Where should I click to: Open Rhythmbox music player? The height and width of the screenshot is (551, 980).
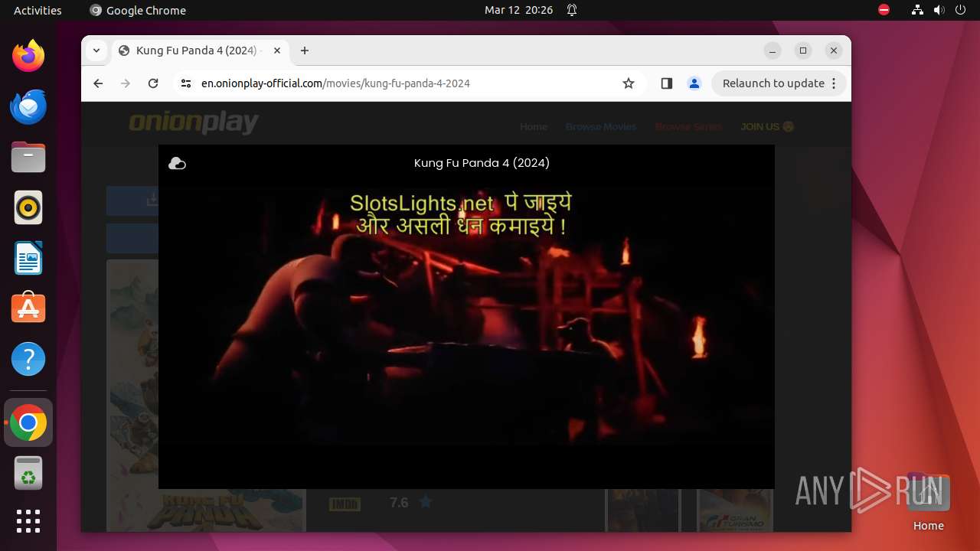(28, 207)
